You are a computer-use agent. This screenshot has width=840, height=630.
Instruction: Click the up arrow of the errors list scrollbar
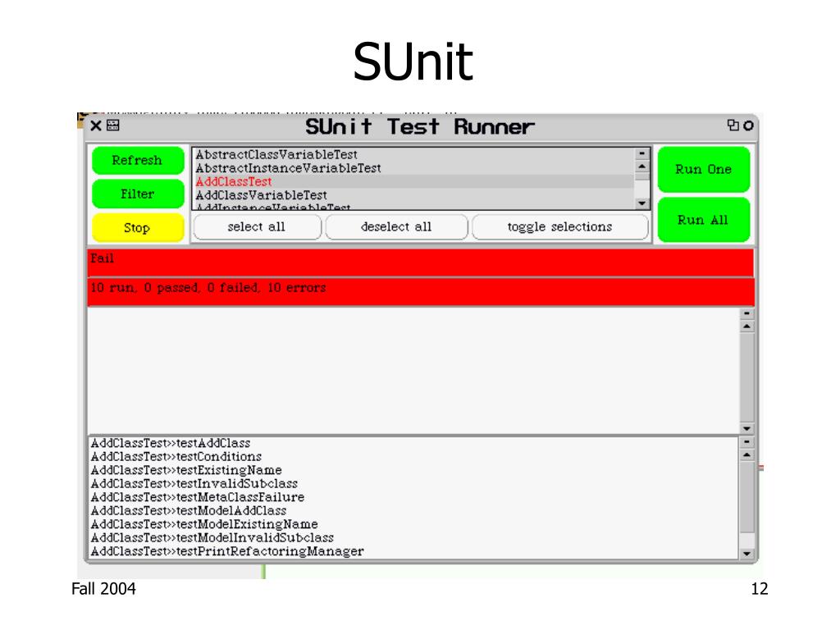(x=746, y=454)
